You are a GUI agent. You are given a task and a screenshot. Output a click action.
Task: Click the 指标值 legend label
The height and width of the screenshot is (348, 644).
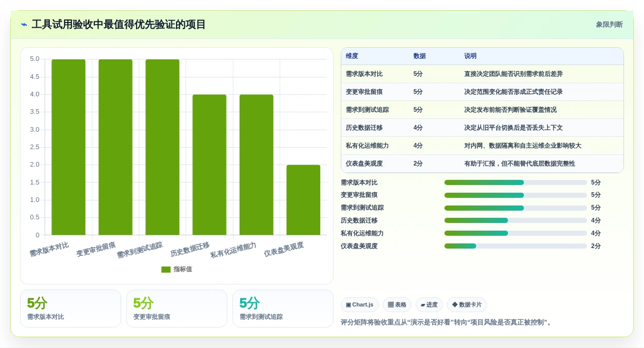tap(183, 270)
